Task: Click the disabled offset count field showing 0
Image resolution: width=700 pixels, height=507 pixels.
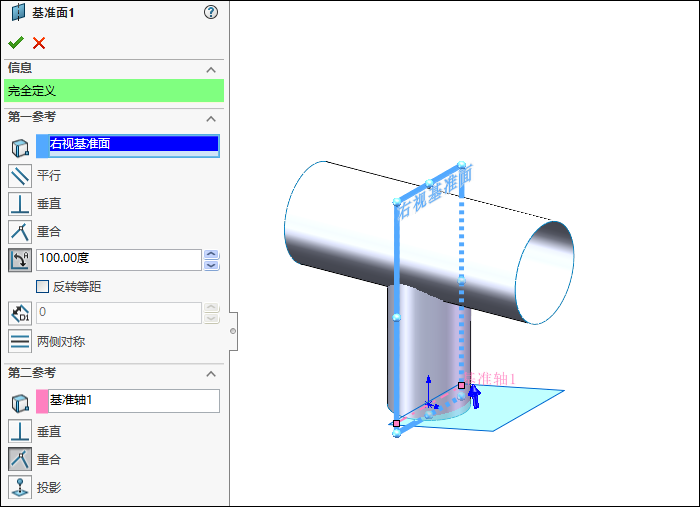Action: click(119, 313)
